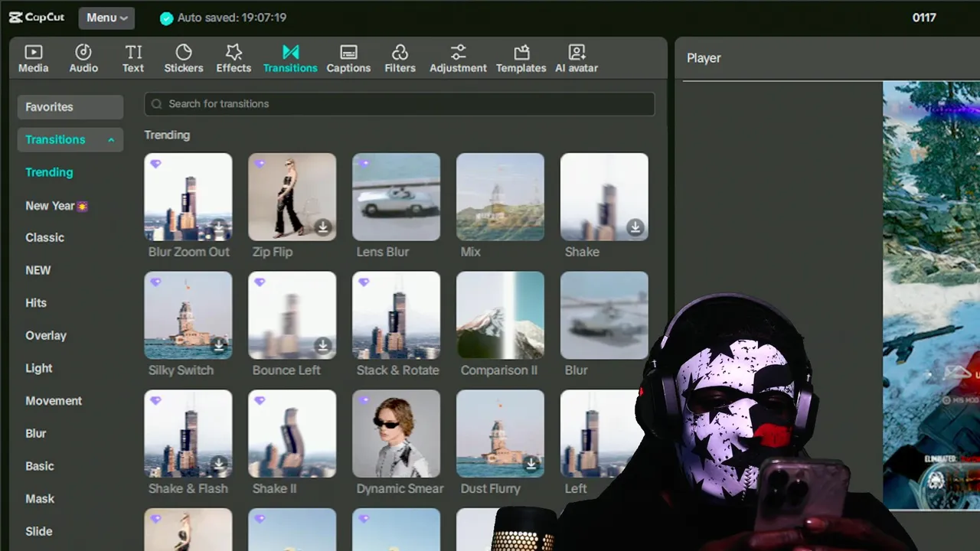The image size is (980, 551).
Task: Select the Overlay category
Action: [46, 335]
